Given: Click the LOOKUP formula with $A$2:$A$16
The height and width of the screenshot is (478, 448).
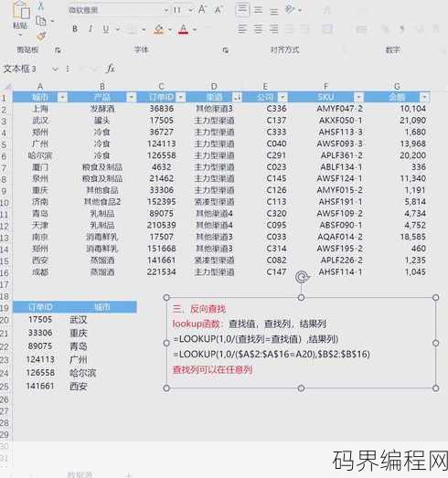Looking at the screenshot, I should (272, 355).
